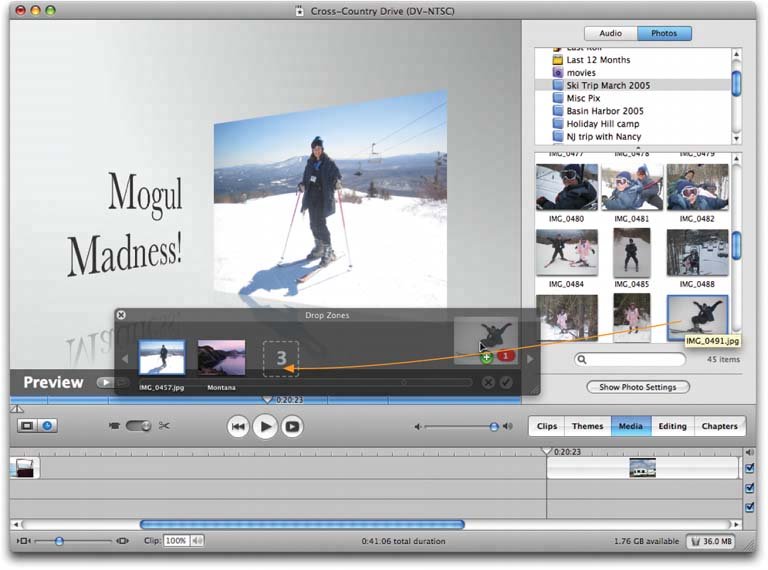Image resolution: width=768 pixels, height=570 pixels.
Task: Adjust the playback volume slider
Action: coord(493,427)
